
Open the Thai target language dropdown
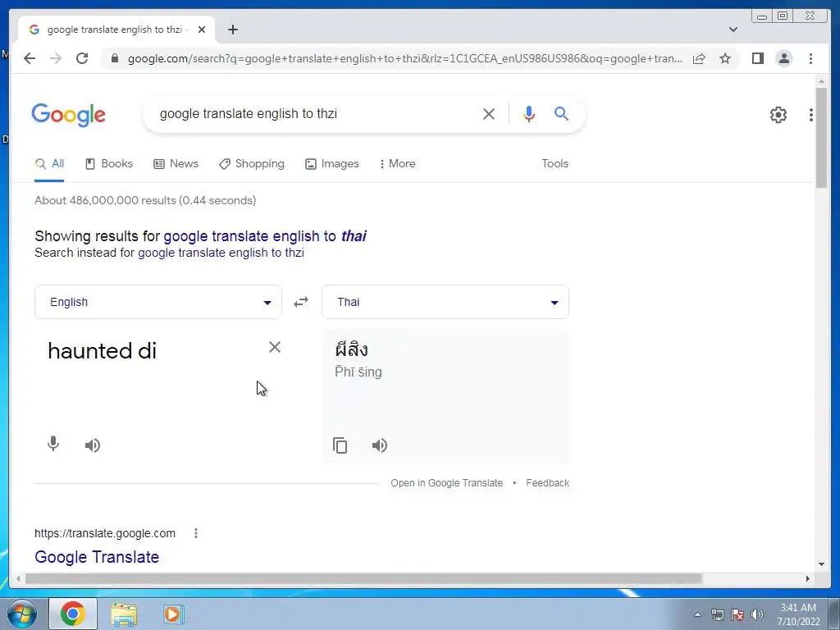pyautogui.click(x=445, y=302)
